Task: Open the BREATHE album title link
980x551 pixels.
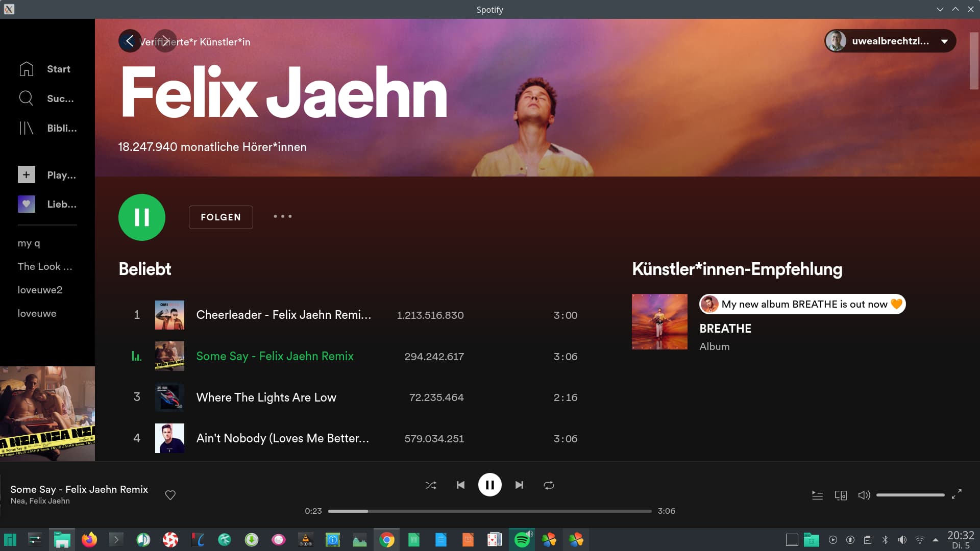Action: (725, 329)
